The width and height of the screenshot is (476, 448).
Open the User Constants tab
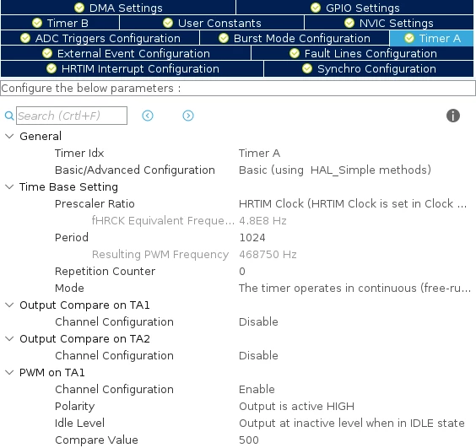pos(212,23)
